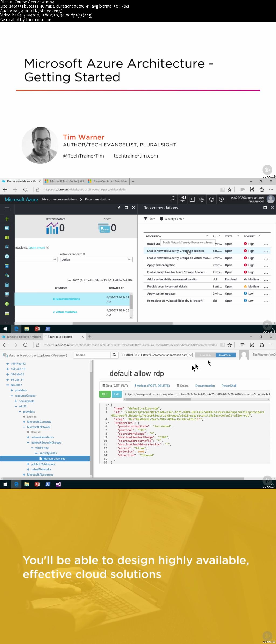The width and height of the screenshot is (276, 644).
Task: Select Provide security contact details row
Action: (x=207, y=287)
